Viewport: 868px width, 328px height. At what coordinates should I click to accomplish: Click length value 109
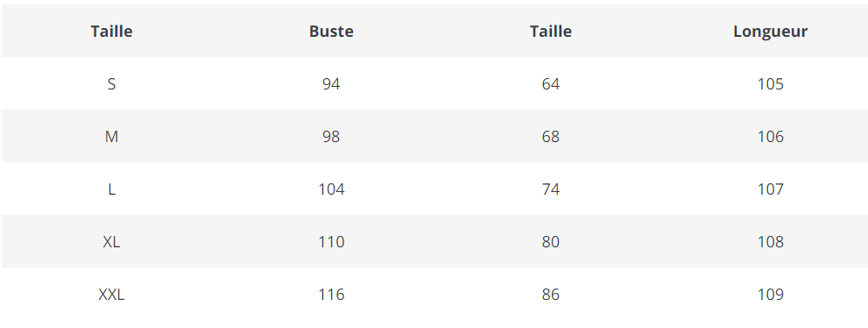click(771, 295)
